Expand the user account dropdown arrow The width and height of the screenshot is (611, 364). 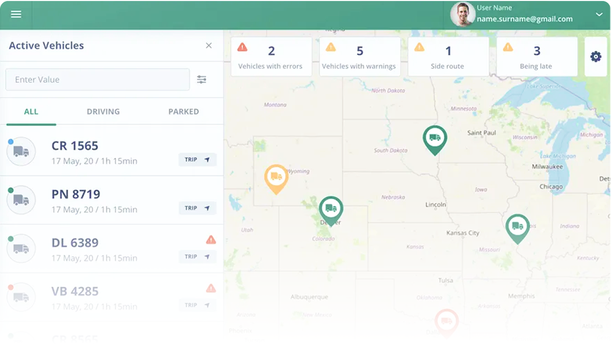[599, 14]
